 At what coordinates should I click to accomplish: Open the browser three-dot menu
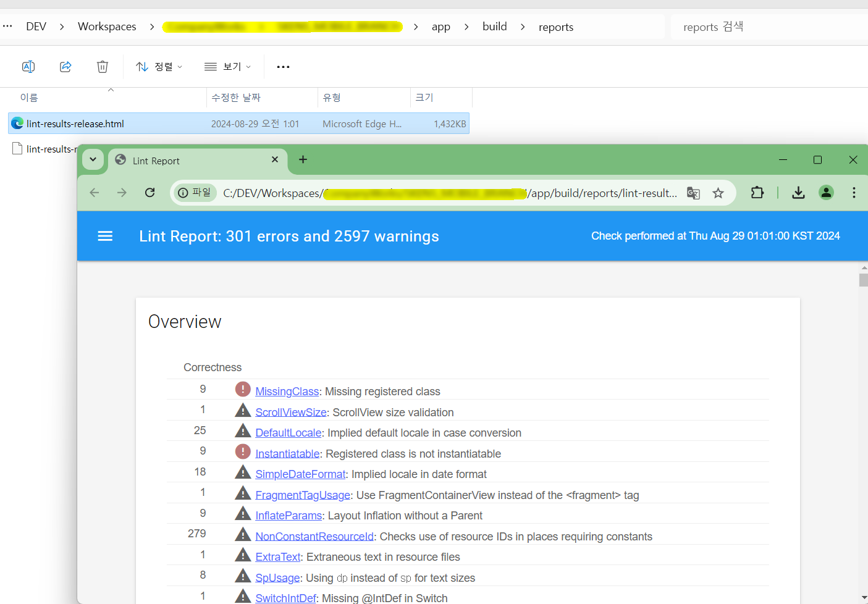(x=854, y=193)
